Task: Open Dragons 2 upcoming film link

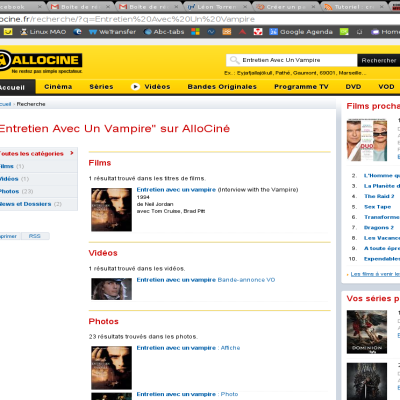Action: (379, 227)
